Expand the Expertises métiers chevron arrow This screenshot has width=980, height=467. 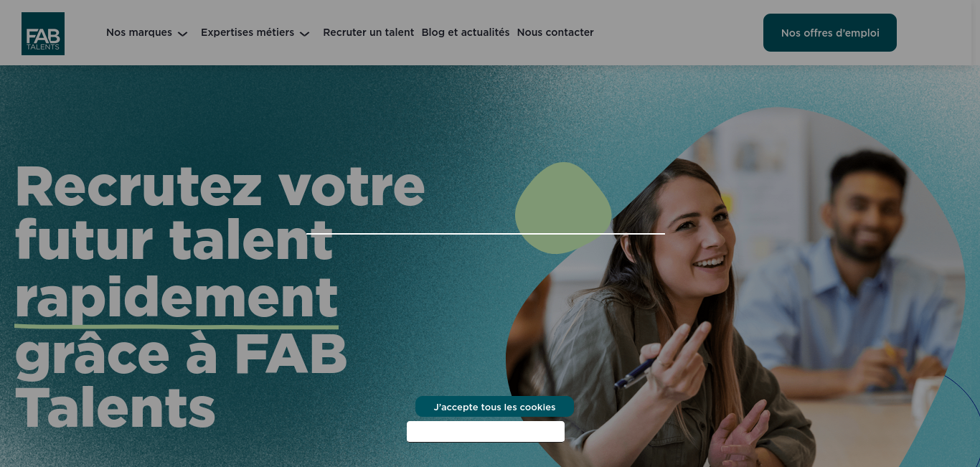(x=304, y=34)
